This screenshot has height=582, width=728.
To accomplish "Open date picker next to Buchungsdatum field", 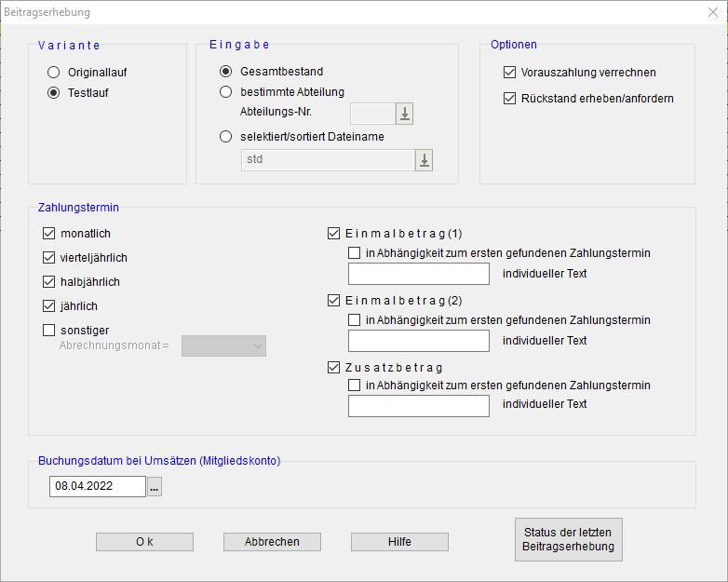I will coord(155,486).
